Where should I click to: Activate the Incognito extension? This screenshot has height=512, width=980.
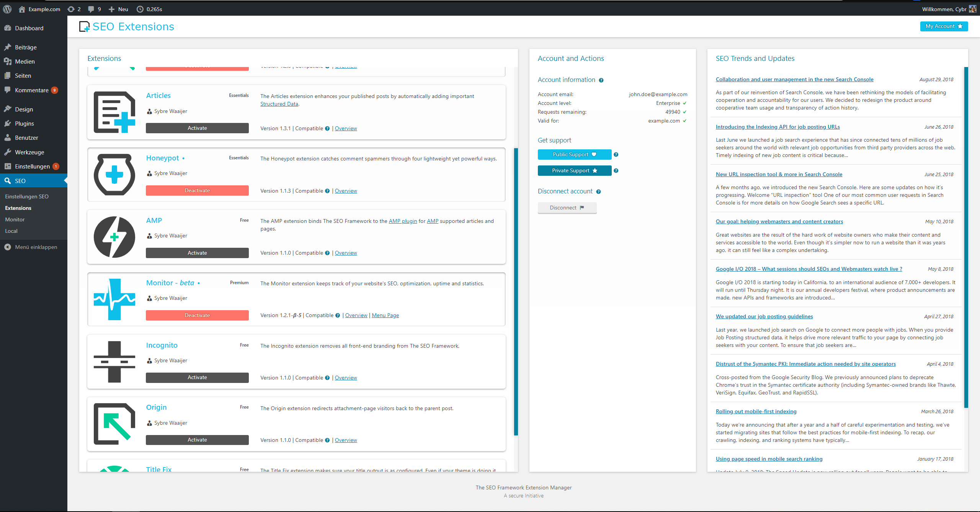tap(197, 377)
